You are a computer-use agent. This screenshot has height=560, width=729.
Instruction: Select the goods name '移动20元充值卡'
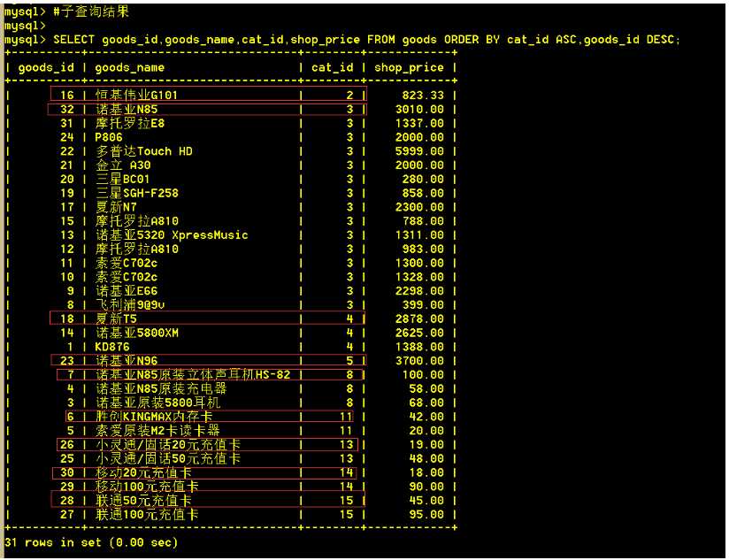[143, 472]
